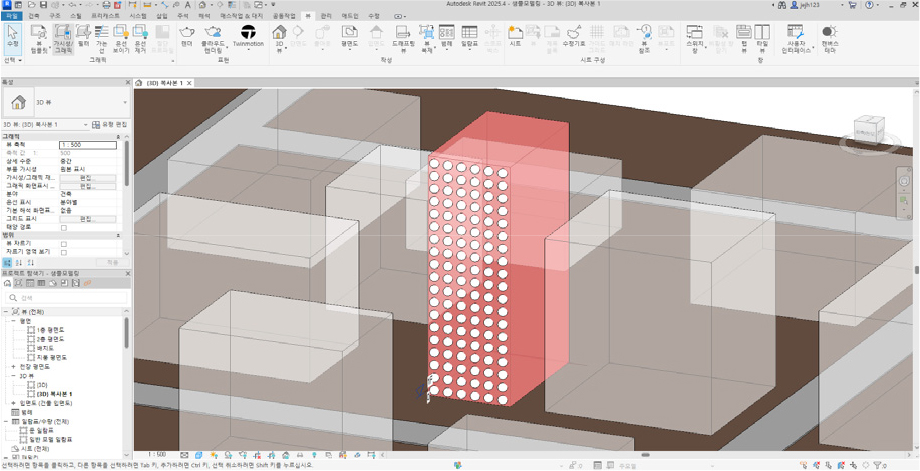Switch to the Structure (구조) ribbon tab
920x471 pixels.
tap(55, 17)
